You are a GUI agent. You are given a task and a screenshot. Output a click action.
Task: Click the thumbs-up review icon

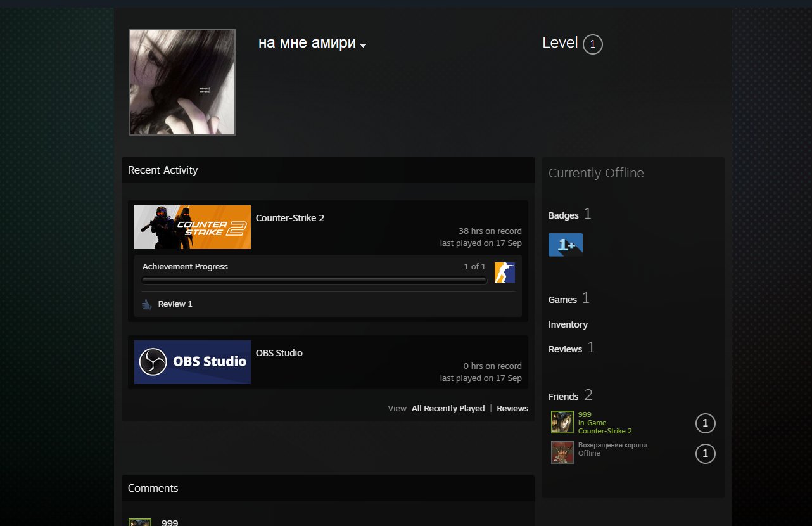coord(147,304)
